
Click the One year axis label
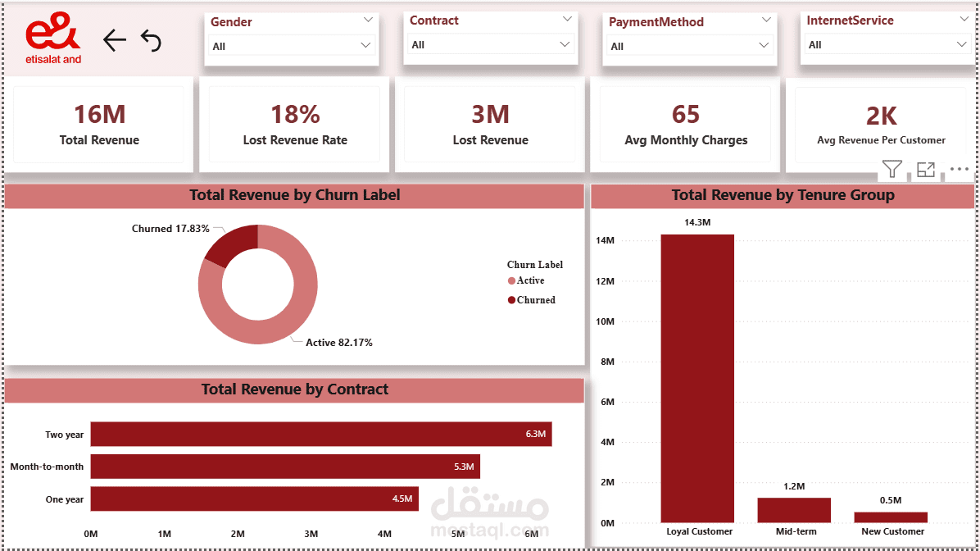pos(65,499)
